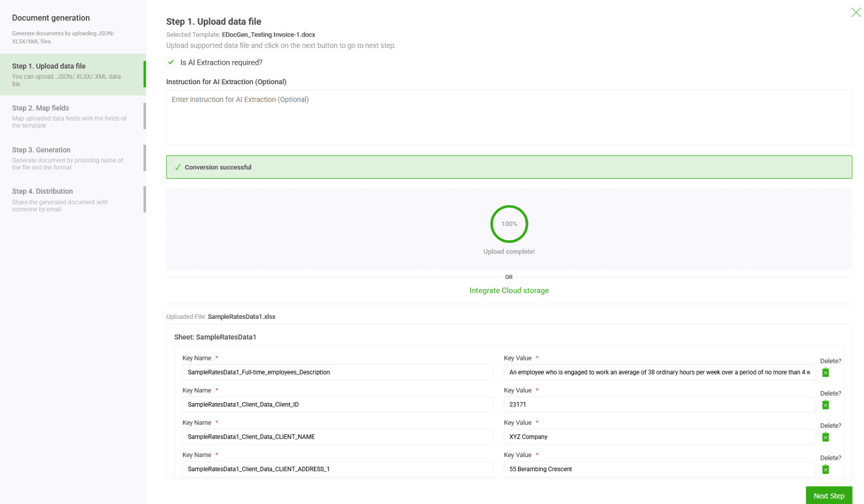Image resolution: width=864 pixels, height=504 pixels.
Task: Delete the Client_Data_Client_ID key row
Action: [x=825, y=405]
